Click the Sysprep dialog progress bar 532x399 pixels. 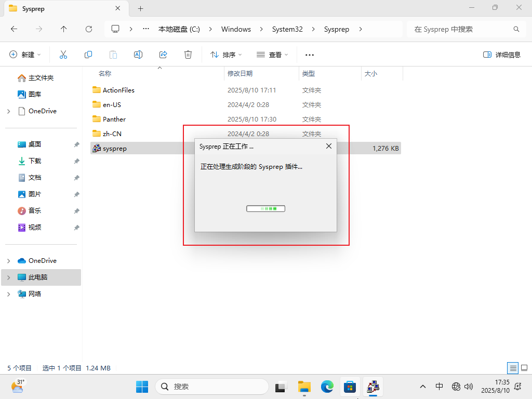[265, 209]
